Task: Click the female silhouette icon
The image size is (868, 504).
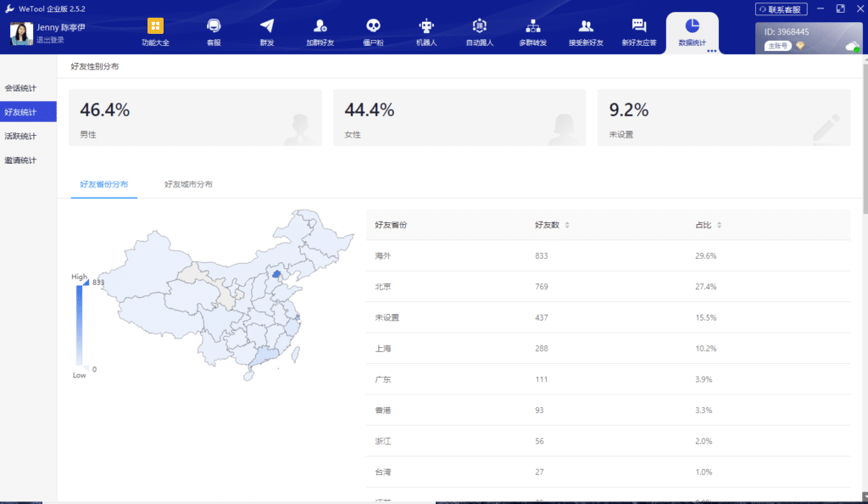Action: click(x=564, y=129)
